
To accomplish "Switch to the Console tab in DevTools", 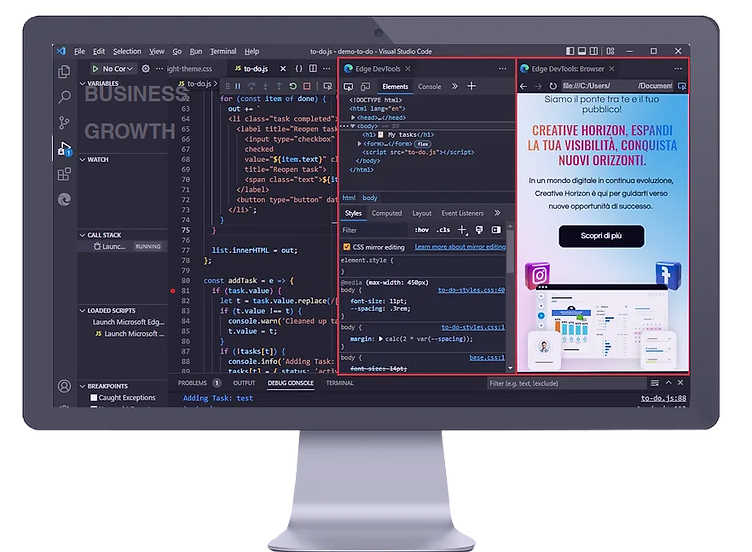I will pyautogui.click(x=429, y=87).
